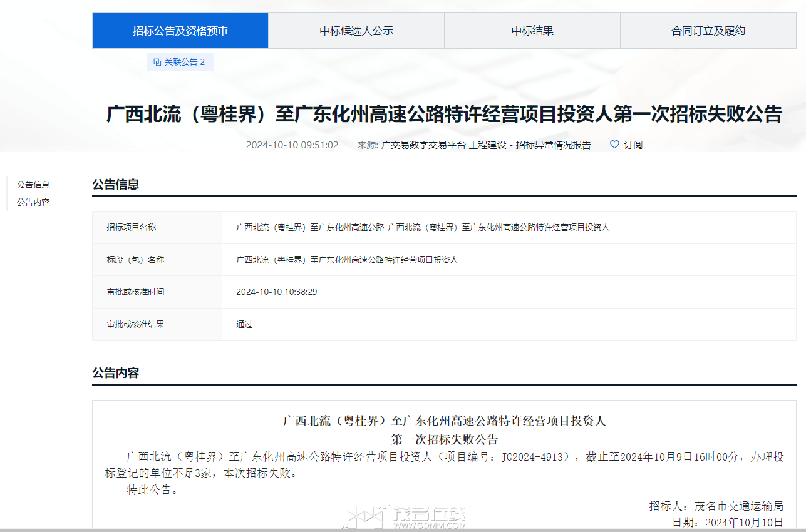Click the 标段（包）名称 value cell

click(509, 260)
